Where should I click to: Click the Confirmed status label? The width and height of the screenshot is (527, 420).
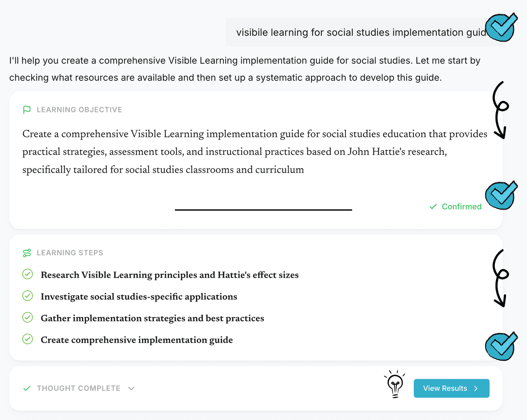click(x=461, y=206)
